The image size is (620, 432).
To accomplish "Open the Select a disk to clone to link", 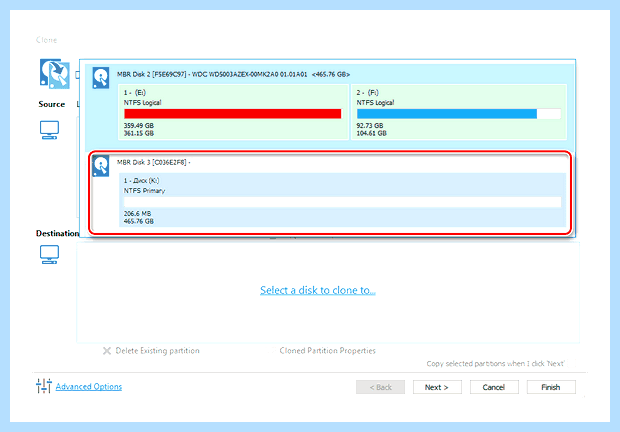I will pos(318,290).
